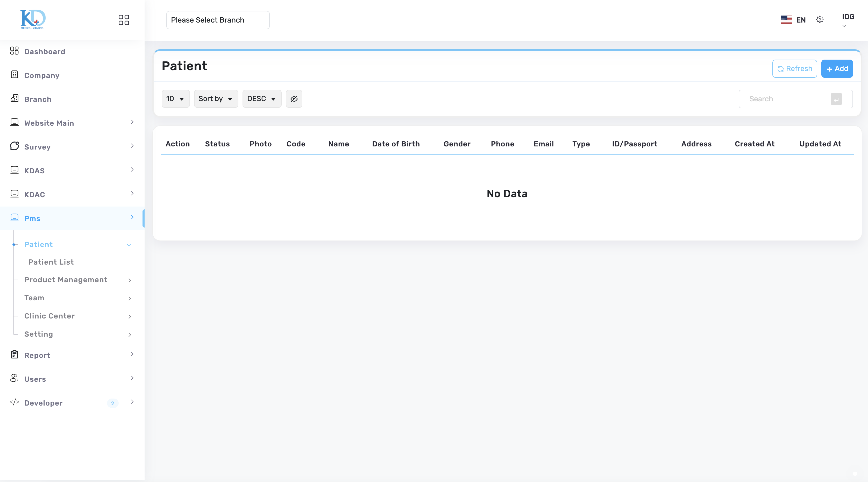The height and width of the screenshot is (482, 868).
Task: Click the Updated At column header
Action: (820, 144)
